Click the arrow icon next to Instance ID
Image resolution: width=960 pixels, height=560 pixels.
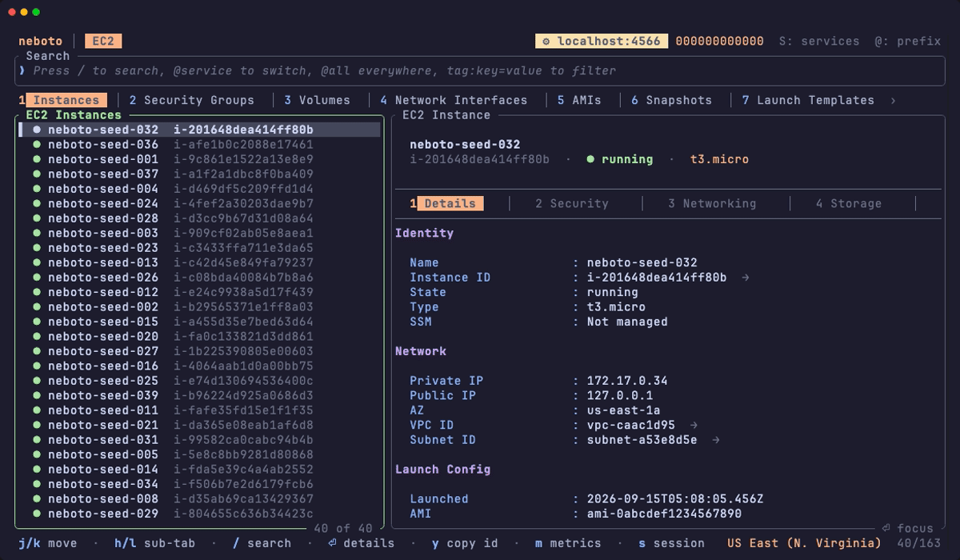[x=746, y=278]
